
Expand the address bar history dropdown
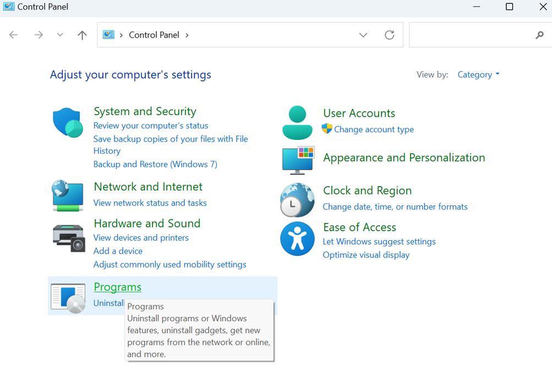pos(363,35)
